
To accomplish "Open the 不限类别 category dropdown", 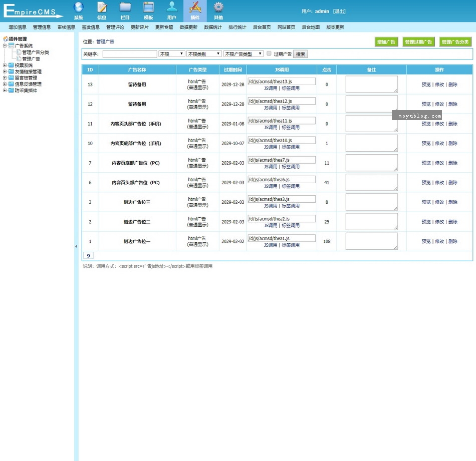I will tap(204, 54).
